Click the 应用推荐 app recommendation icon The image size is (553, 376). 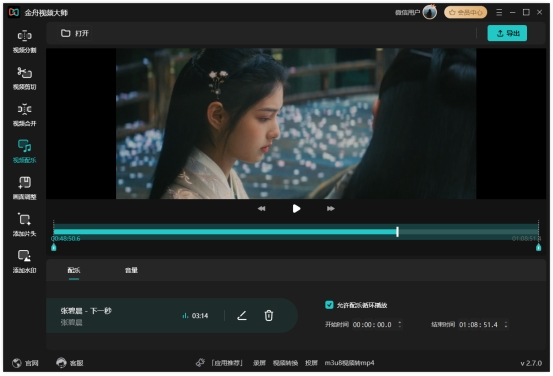click(200, 363)
